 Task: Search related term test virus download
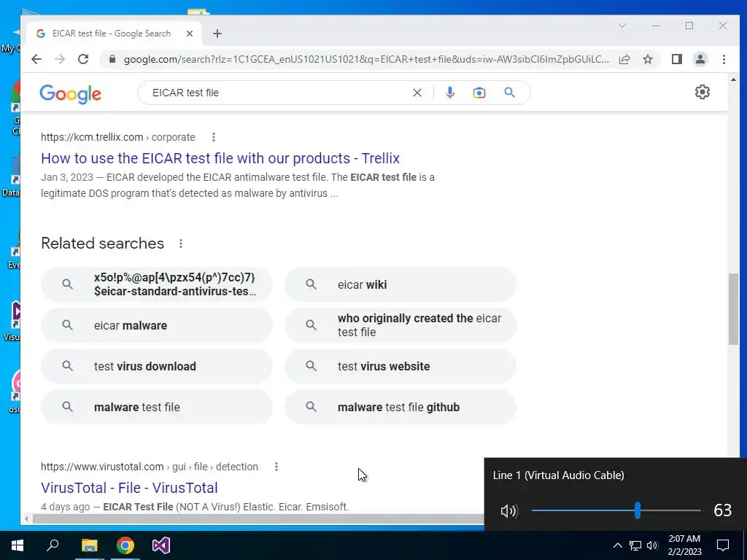pyautogui.click(x=157, y=366)
